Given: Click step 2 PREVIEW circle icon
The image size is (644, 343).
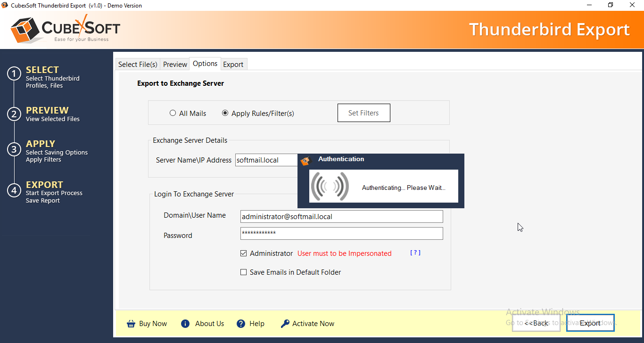Looking at the screenshot, I should pyautogui.click(x=14, y=114).
